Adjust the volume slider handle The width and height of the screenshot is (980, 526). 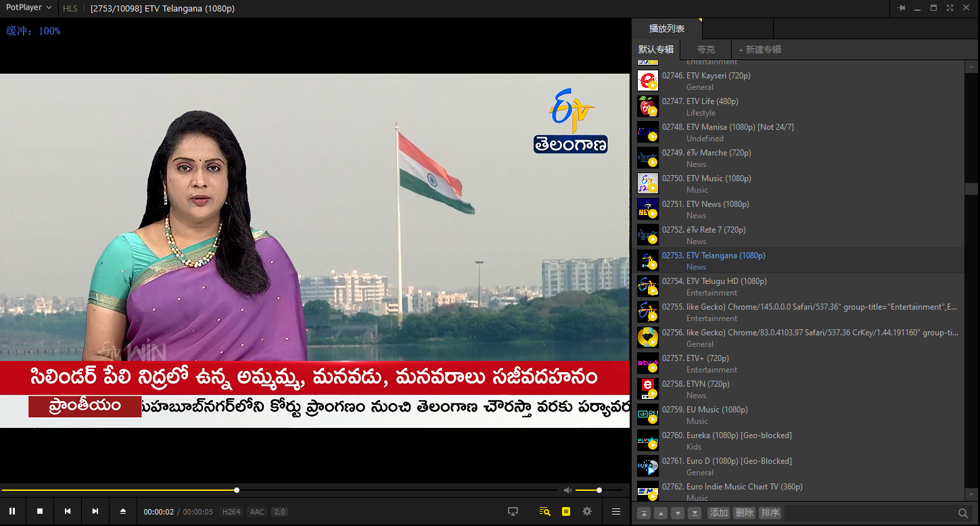pos(599,490)
